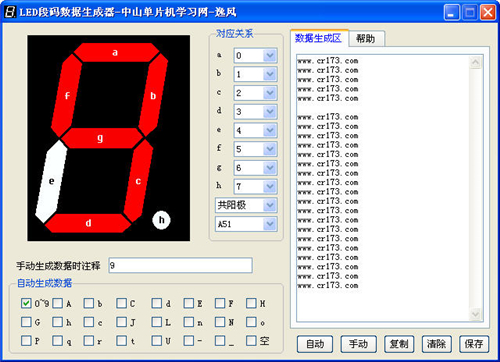Enable the letter F checkbox
This screenshot has height=362, width=500.
220,303
